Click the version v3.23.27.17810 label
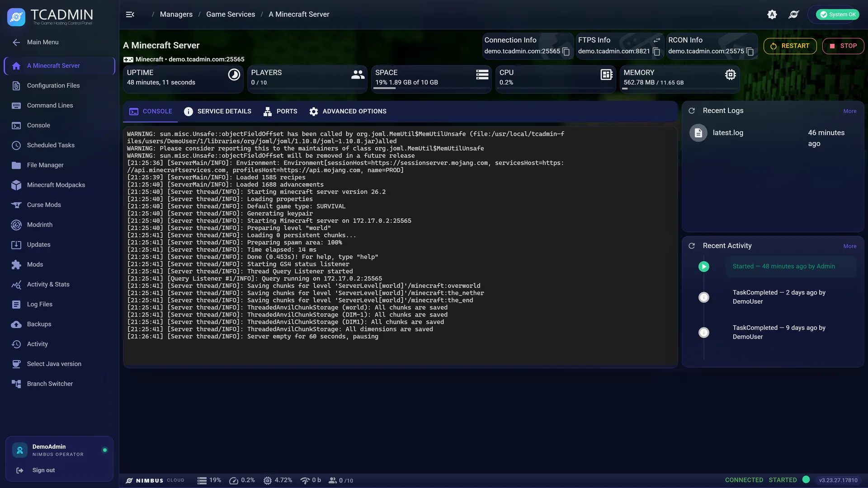Image resolution: width=868 pixels, height=488 pixels. click(838, 480)
